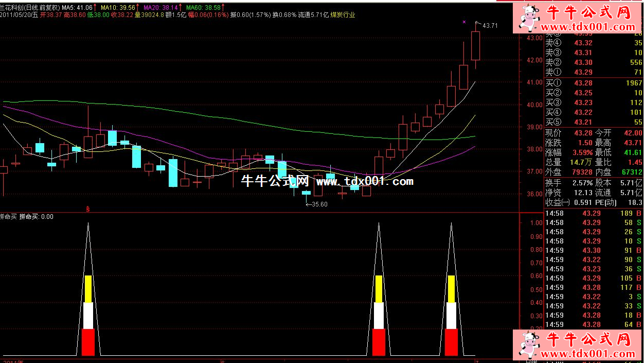Select the 买① bid price row
Image resolution: width=644 pixels, height=363 pixels.
coord(594,83)
